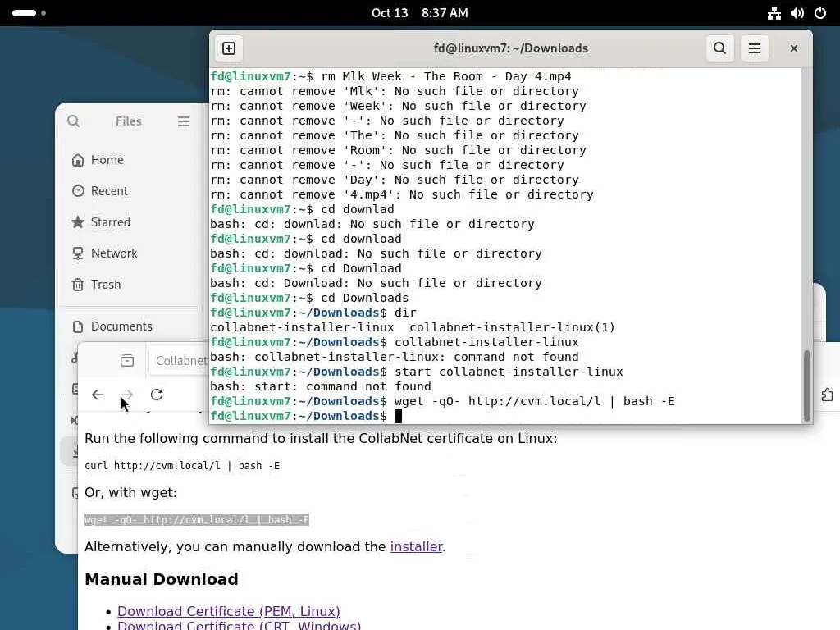Screen dimensions: 840x630
Task: Open the installer link
Action: click(416, 546)
